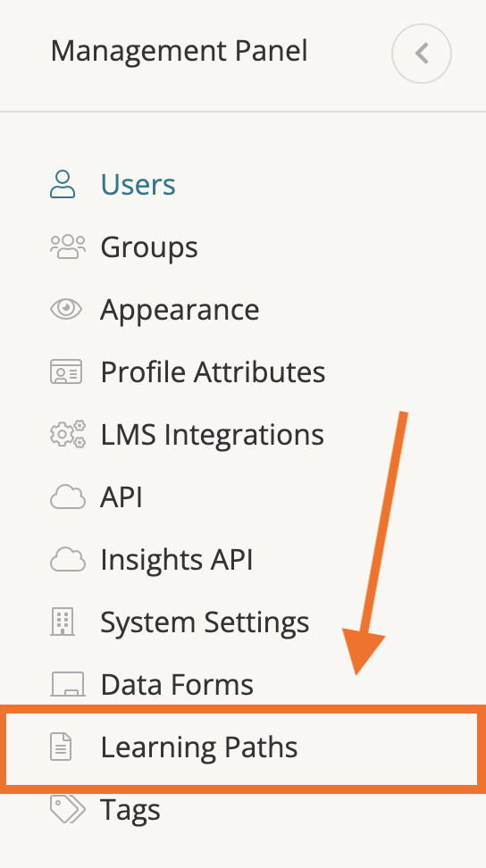Open the Users menu item
486x868 pixels.
[x=138, y=184]
